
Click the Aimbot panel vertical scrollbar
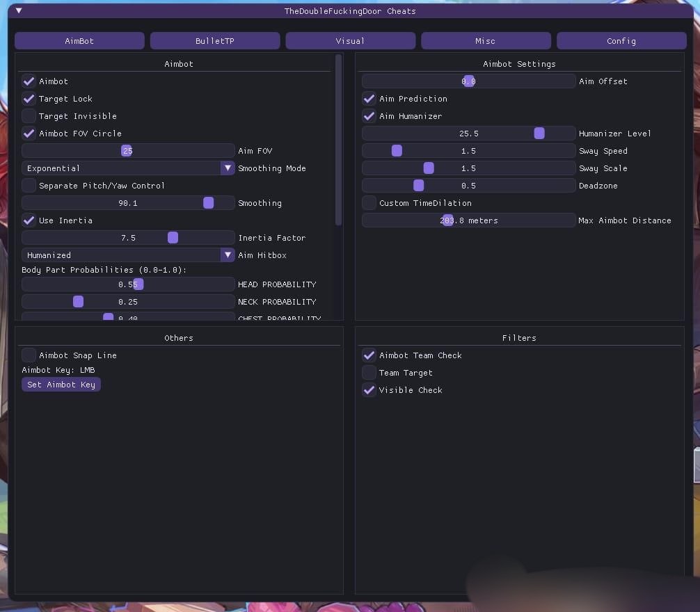pyautogui.click(x=339, y=139)
